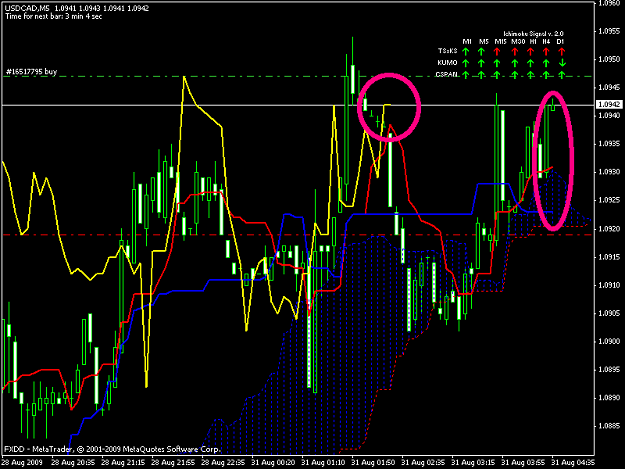Click the 31 Aug 00:20 time label
This screenshot has height=469, width=625.
[273, 463]
